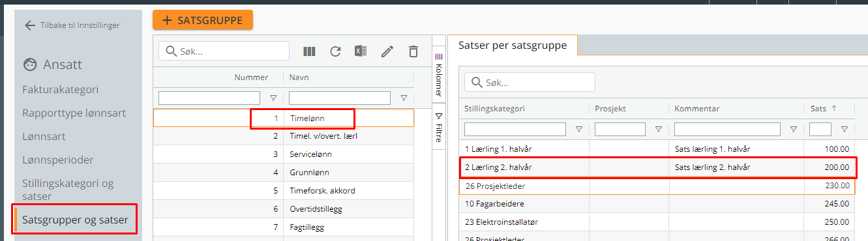Viewport: 868px width, 241px height.
Task: Switch to Satser per satsgruppe tab
Action: pos(513,45)
